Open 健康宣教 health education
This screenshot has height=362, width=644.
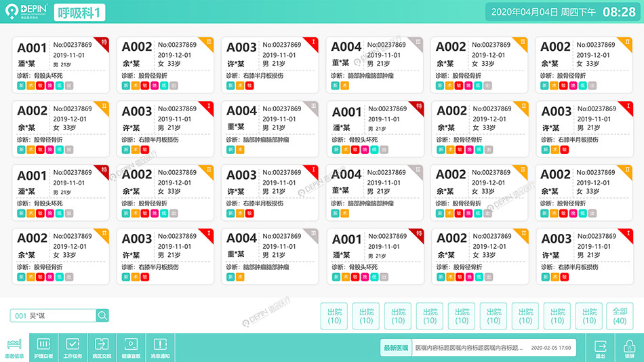pos(131,347)
